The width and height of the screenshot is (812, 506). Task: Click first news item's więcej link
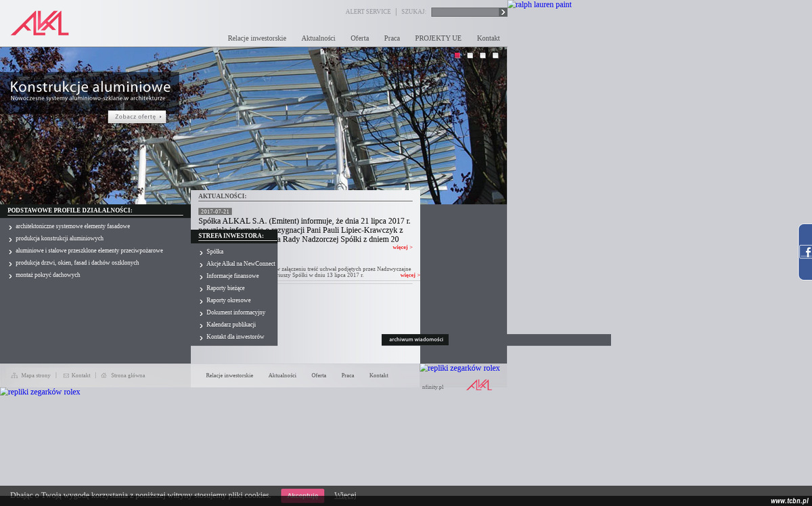click(403, 248)
